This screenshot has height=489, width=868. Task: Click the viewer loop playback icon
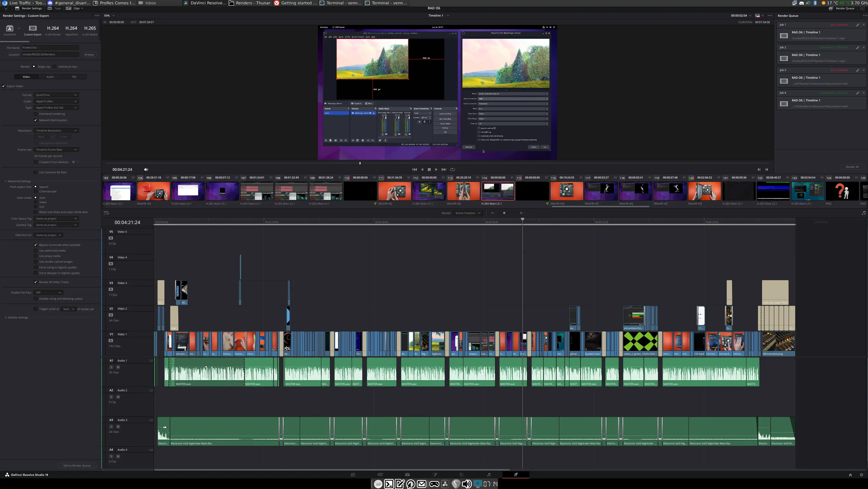coord(452,170)
